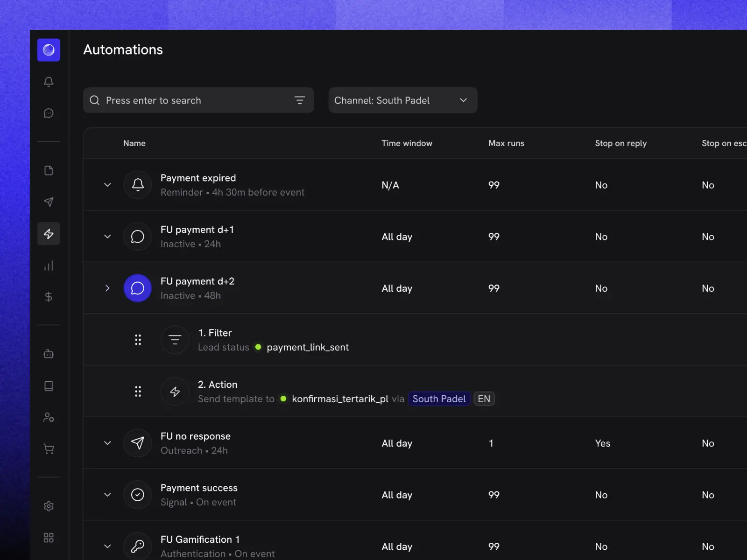
Task: Click the FU no response name
Action: [x=196, y=436]
